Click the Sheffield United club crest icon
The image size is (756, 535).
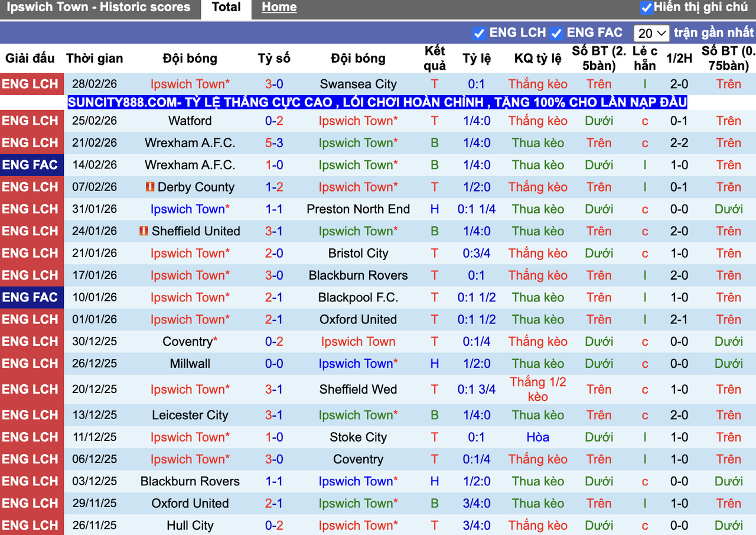144,231
